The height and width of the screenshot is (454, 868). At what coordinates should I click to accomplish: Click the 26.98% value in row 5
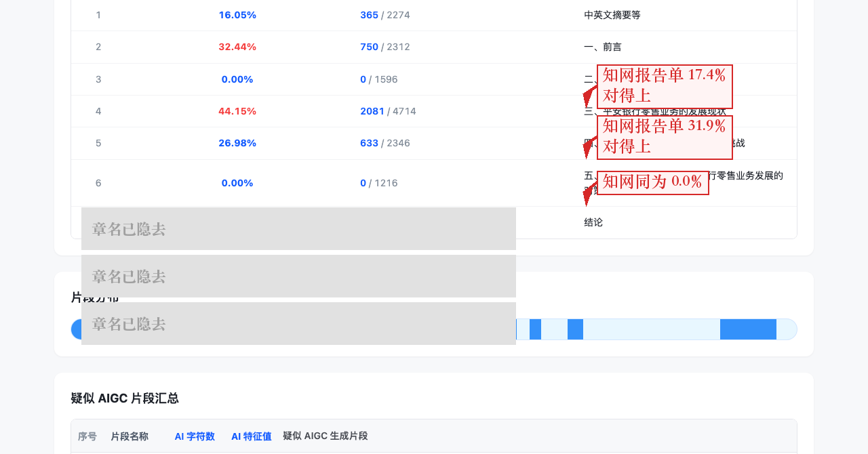(237, 143)
